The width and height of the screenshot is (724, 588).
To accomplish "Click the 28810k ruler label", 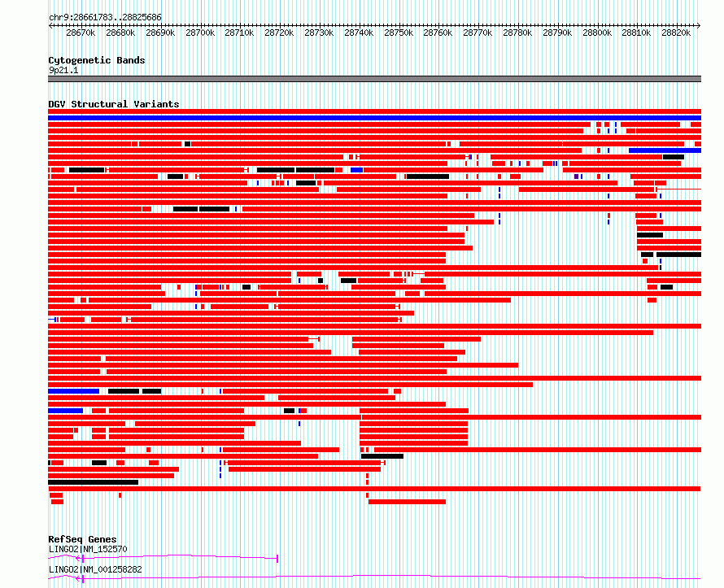I will [636, 33].
